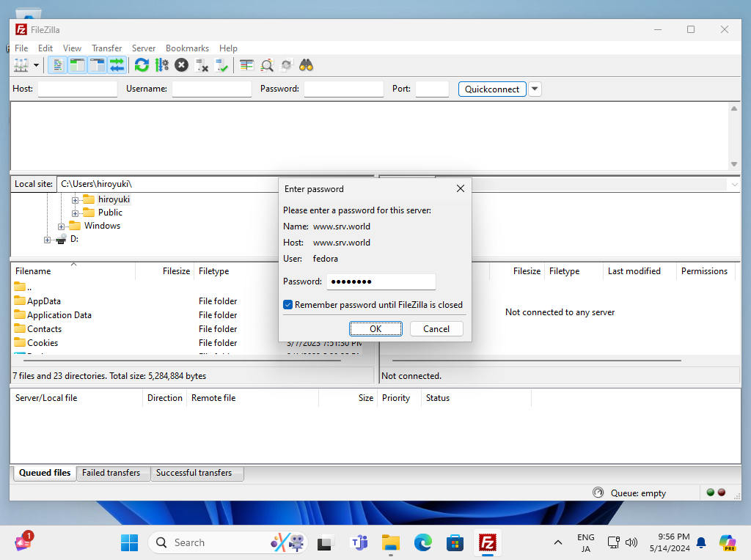Refresh file and folder lists
This screenshot has width=751, height=560.
tap(142, 65)
